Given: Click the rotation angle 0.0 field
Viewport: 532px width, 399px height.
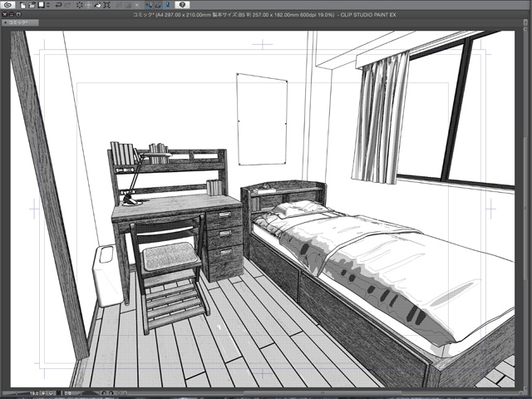Looking at the screenshot, I should [68, 393].
